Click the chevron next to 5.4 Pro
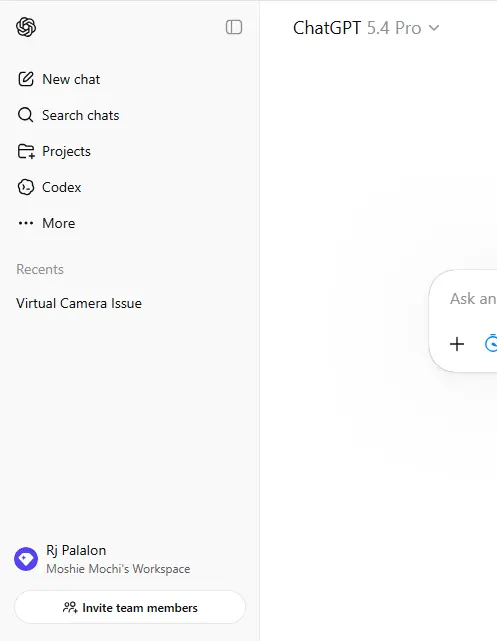 click(434, 28)
